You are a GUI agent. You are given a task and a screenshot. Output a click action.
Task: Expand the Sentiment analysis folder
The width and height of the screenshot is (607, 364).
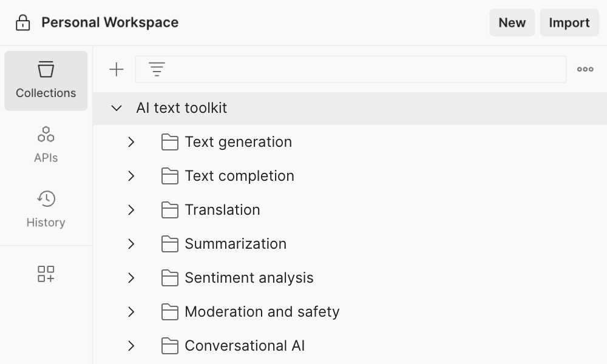[131, 278]
